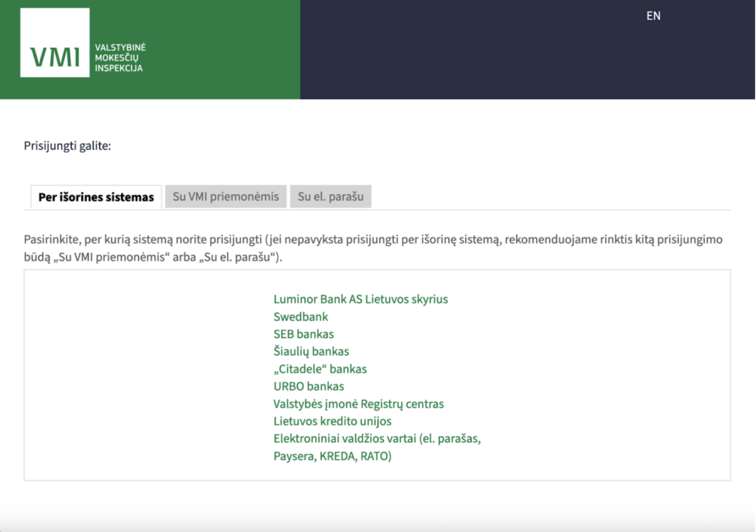756x532 pixels.
Task: Click the dark navy header banner
Action: point(480,59)
